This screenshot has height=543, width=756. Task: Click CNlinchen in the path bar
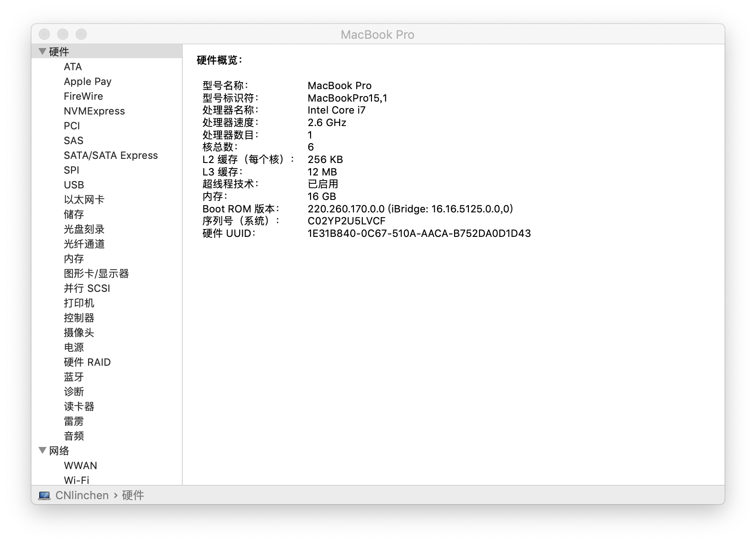[82, 495]
